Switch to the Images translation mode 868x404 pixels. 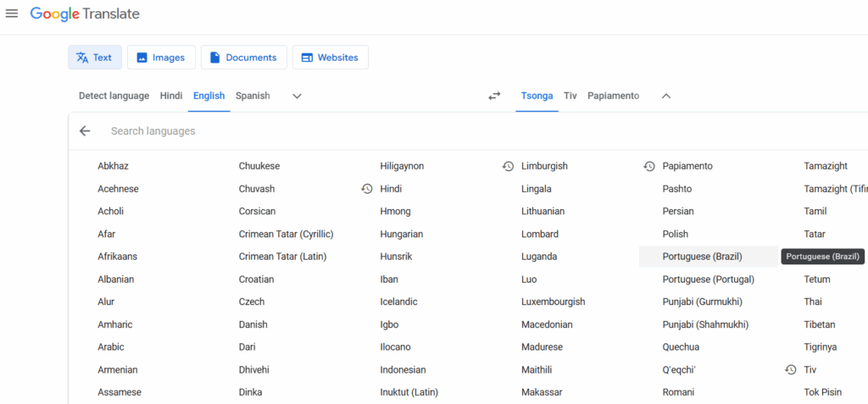coord(161,58)
